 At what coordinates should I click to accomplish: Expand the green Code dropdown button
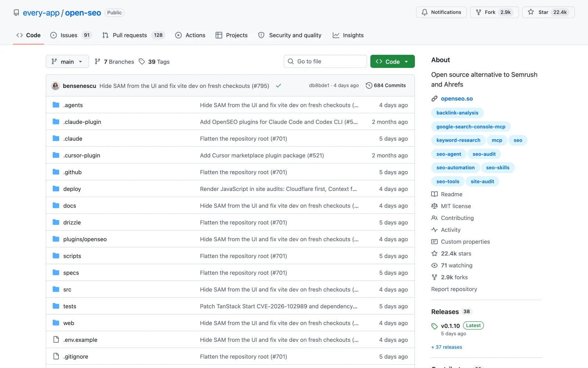(x=392, y=61)
